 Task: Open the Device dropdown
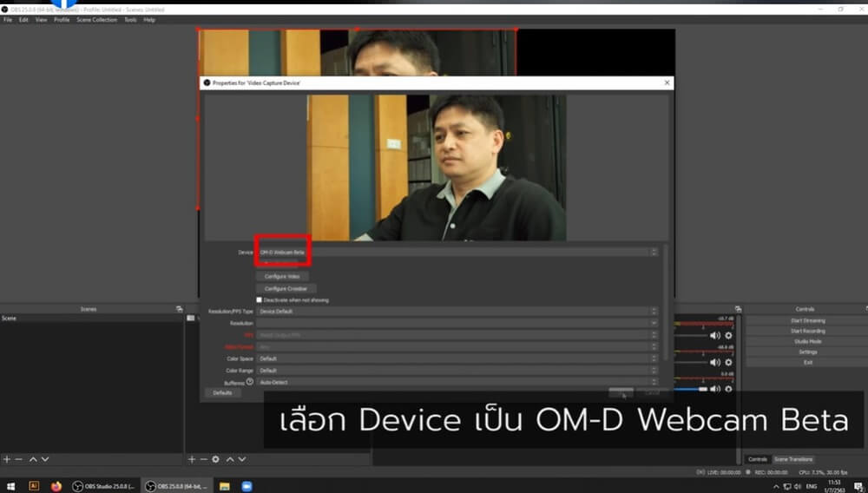pos(457,253)
